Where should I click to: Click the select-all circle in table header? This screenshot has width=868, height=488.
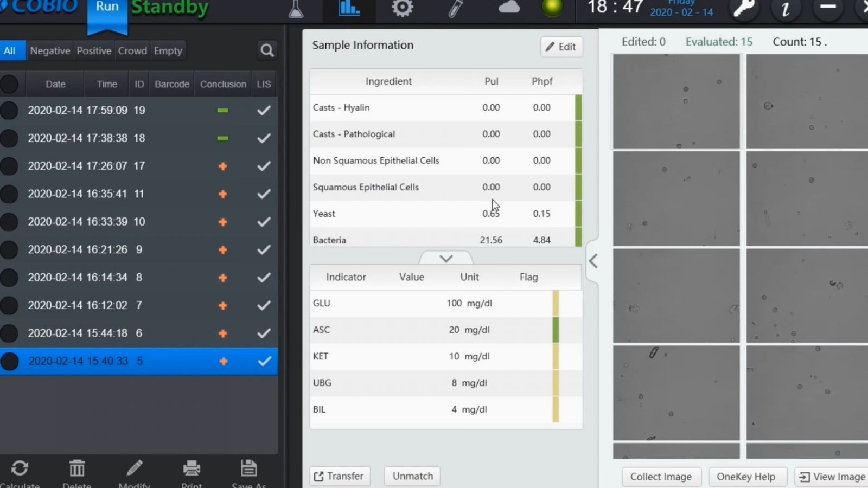(x=9, y=84)
